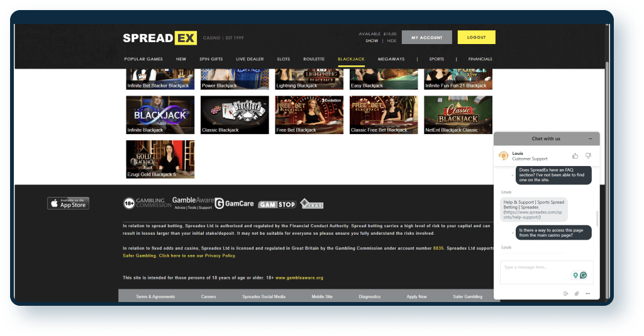Click the 18+ Gambling Commission logo
Image resolution: width=644 pixels, height=336 pixels.
coord(147,203)
